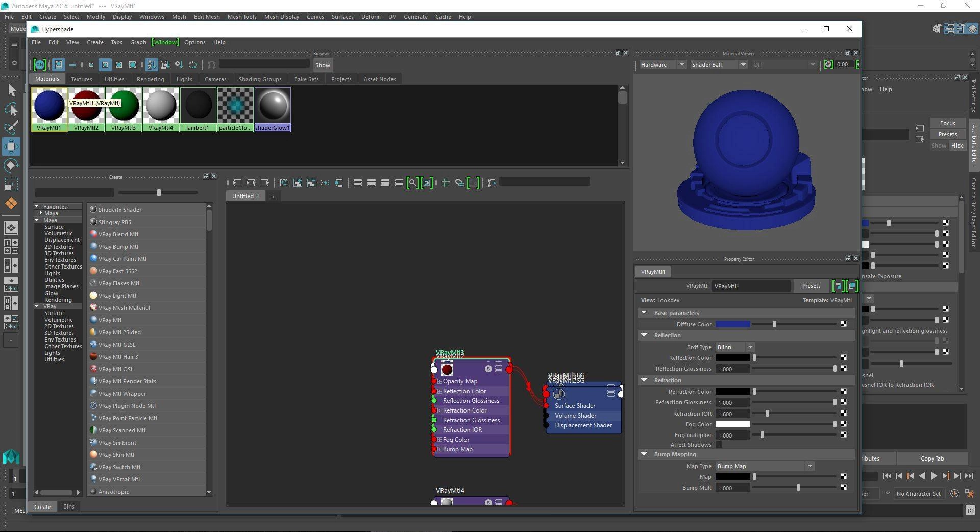Viewport: 980px width, 532px height.
Task: Select the Maya Select tool arrow
Action: [11, 90]
